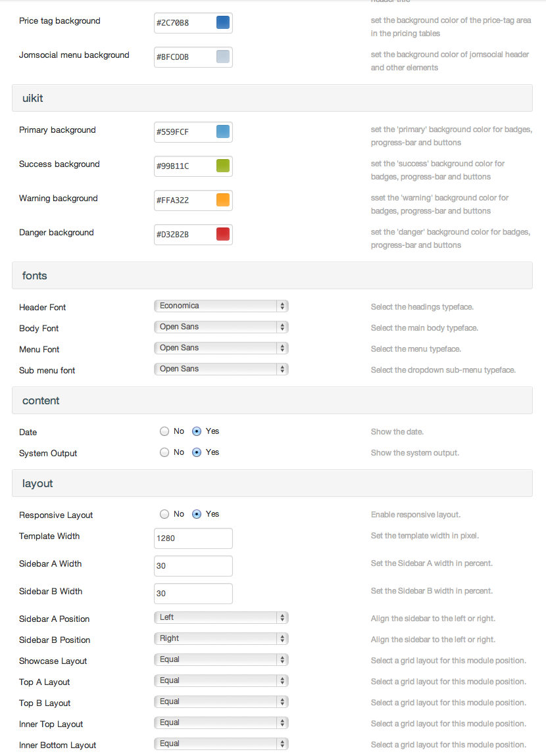Set Date to Yes

pos(197,431)
